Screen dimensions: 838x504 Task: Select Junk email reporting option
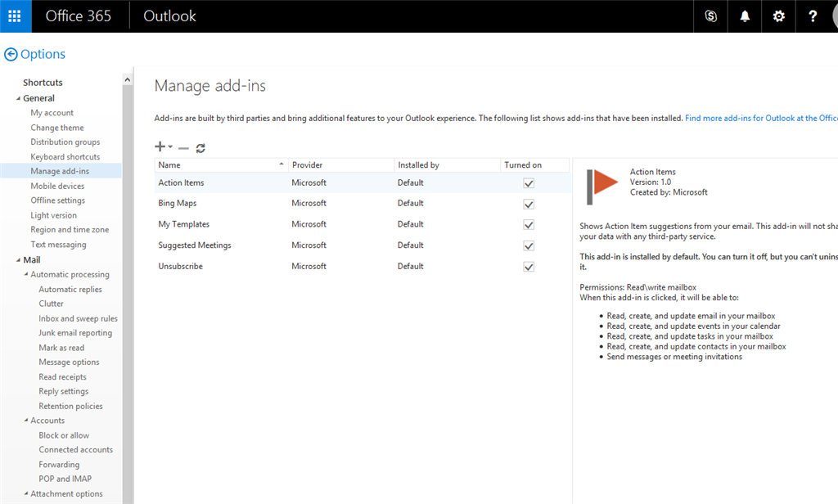[75, 333]
